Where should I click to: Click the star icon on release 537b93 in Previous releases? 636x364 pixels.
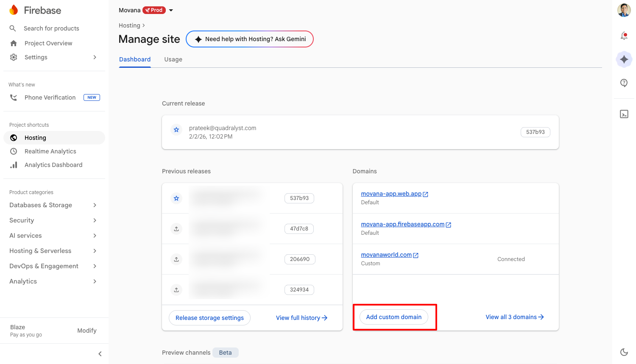coord(176,198)
